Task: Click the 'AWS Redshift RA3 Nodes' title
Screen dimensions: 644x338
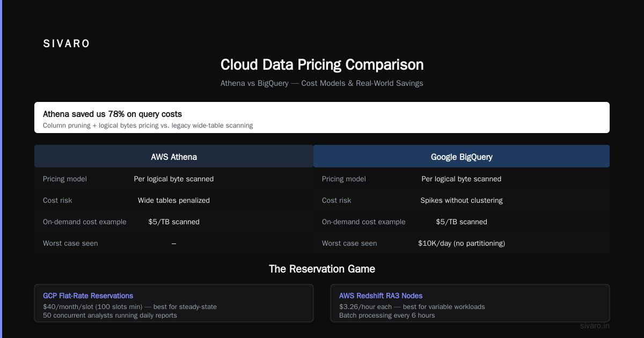Action: [380, 296]
